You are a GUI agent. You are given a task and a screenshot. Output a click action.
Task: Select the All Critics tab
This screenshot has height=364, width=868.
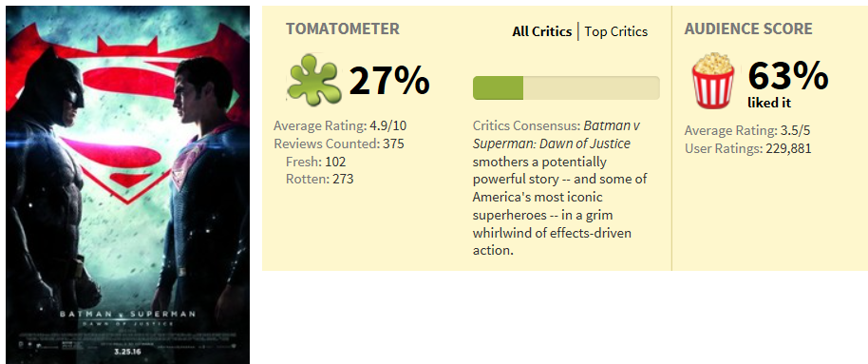(x=542, y=32)
